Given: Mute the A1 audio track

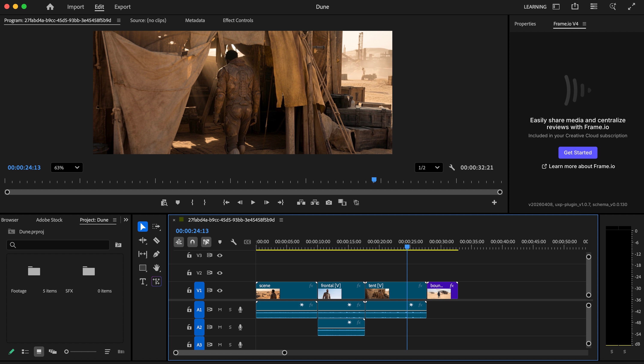Looking at the screenshot, I should tap(220, 309).
